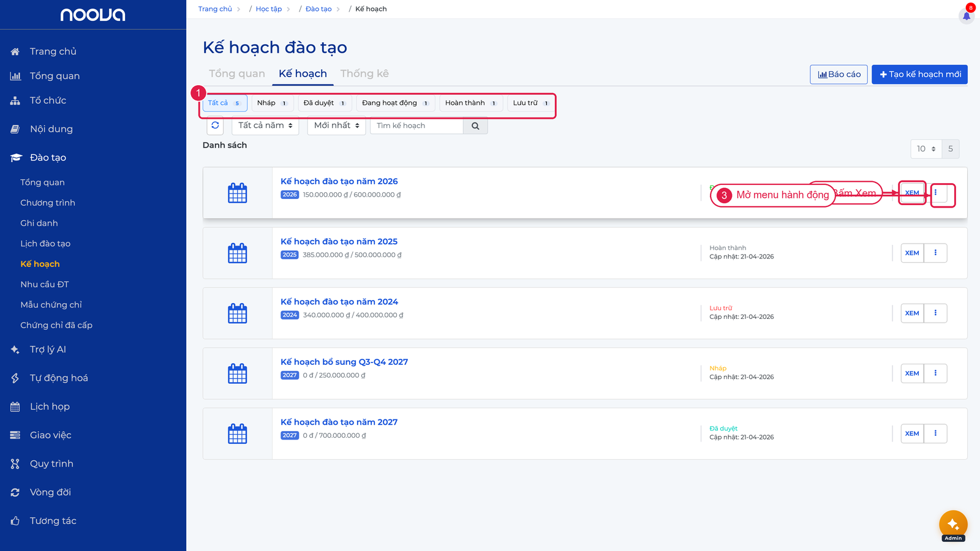Focus the Tìm kế hoạch search field
The image size is (980, 551).
[x=417, y=126]
